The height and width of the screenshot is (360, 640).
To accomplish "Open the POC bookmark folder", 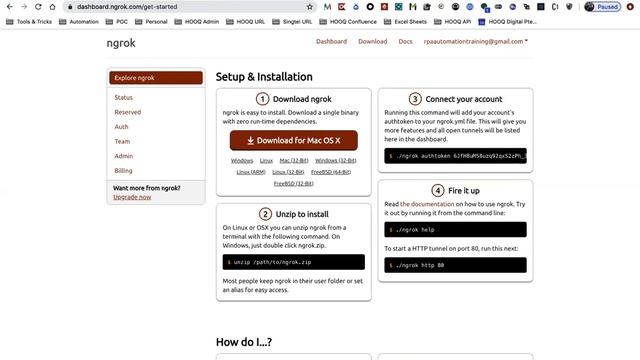I will (117, 22).
